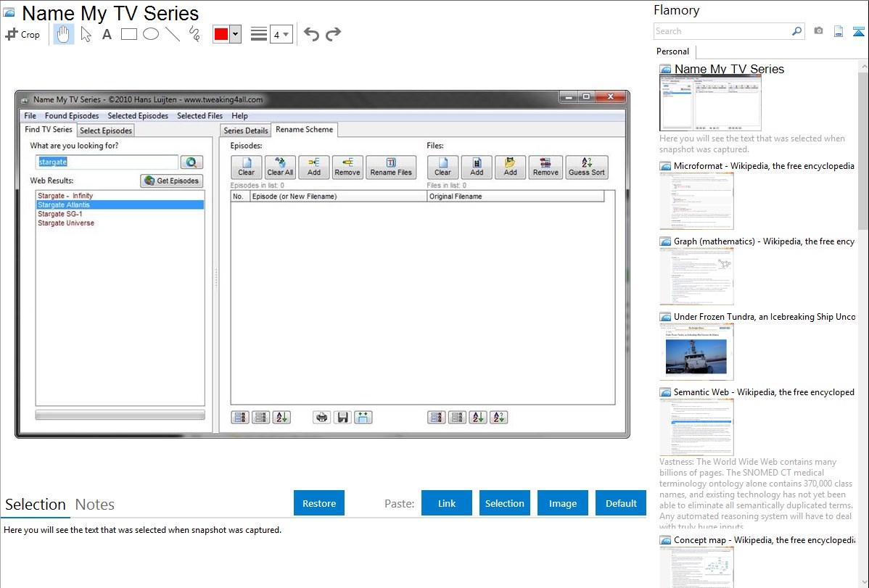The image size is (869, 588).
Task: Click the Files Remove button
Action: coord(545,167)
